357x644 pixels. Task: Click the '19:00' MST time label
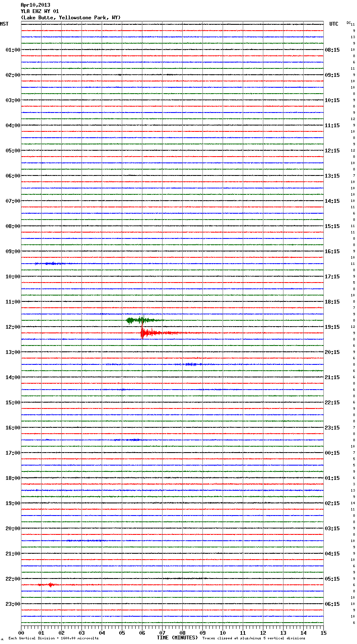(13, 503)
